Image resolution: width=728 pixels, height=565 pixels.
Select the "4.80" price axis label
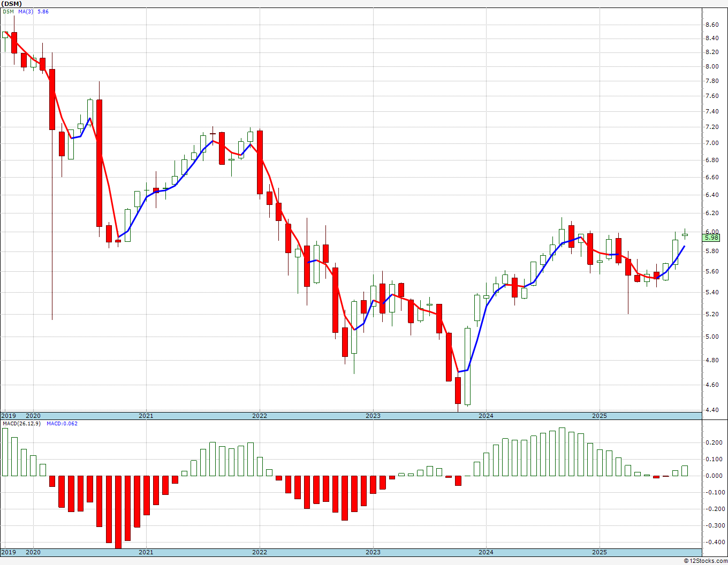click(712, 360)
